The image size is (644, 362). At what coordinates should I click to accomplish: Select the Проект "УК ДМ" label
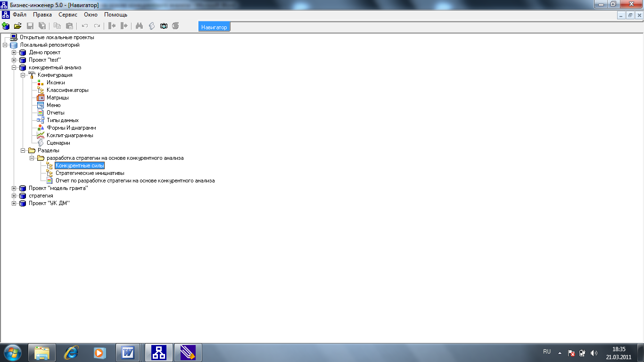click(x=50, y=203)
